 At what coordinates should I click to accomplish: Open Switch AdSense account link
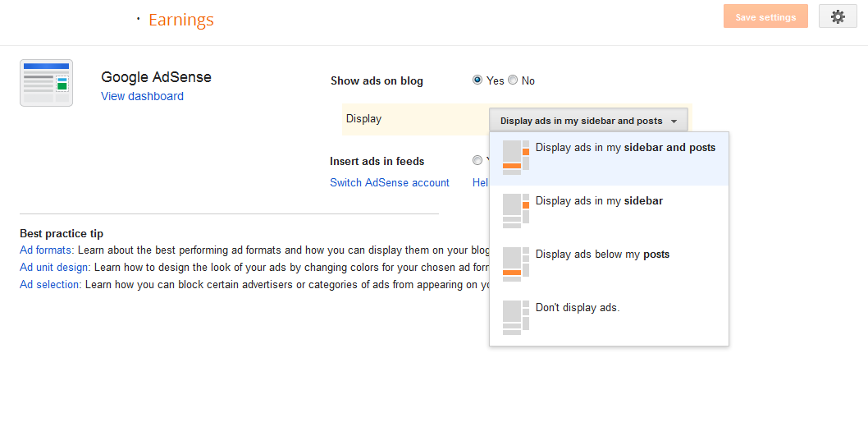pos(390,182)
